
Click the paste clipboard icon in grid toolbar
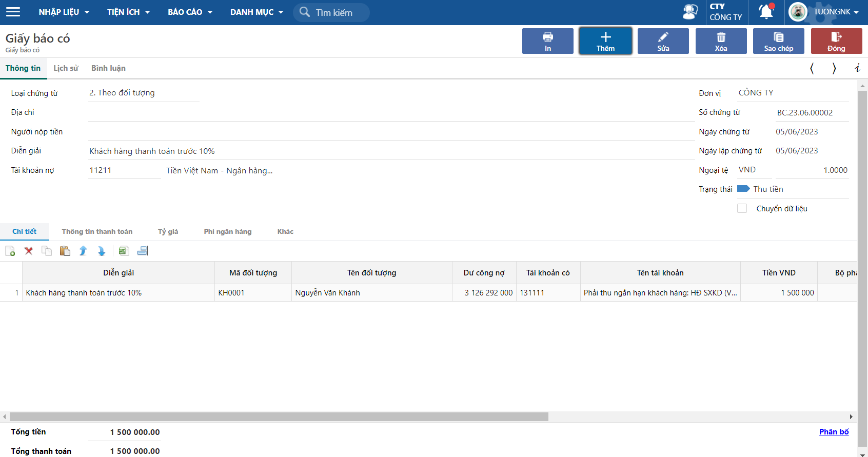click(65, 251)
